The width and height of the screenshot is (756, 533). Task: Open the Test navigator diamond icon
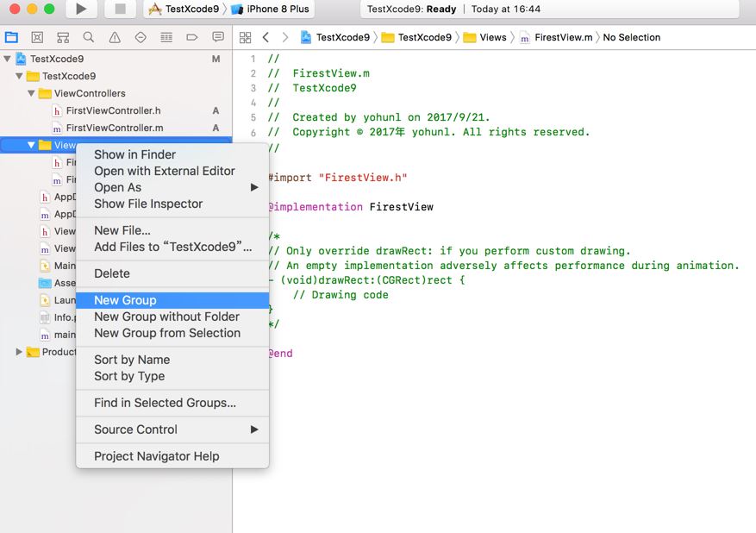point(141,37)
